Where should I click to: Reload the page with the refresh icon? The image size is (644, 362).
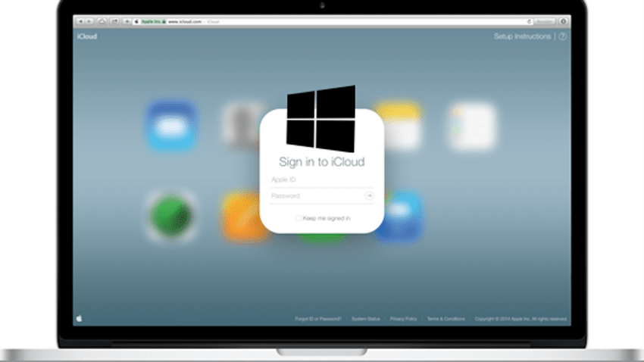tap(529, 21)
